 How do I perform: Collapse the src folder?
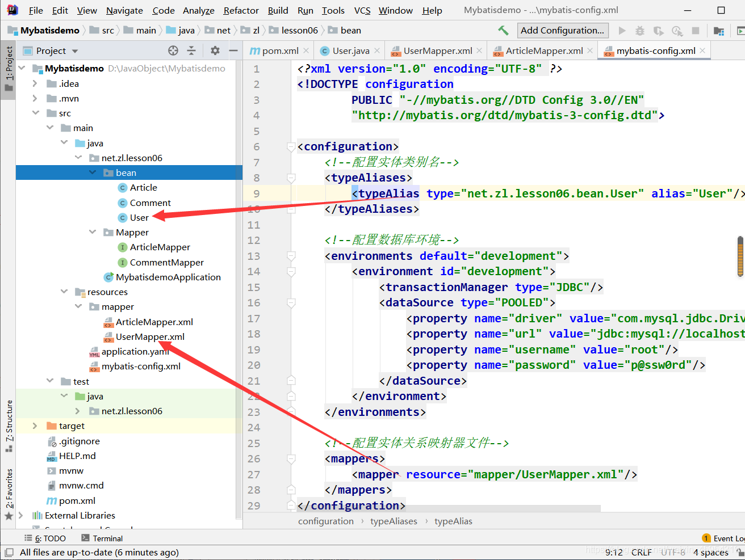click(x=35, y=113)
